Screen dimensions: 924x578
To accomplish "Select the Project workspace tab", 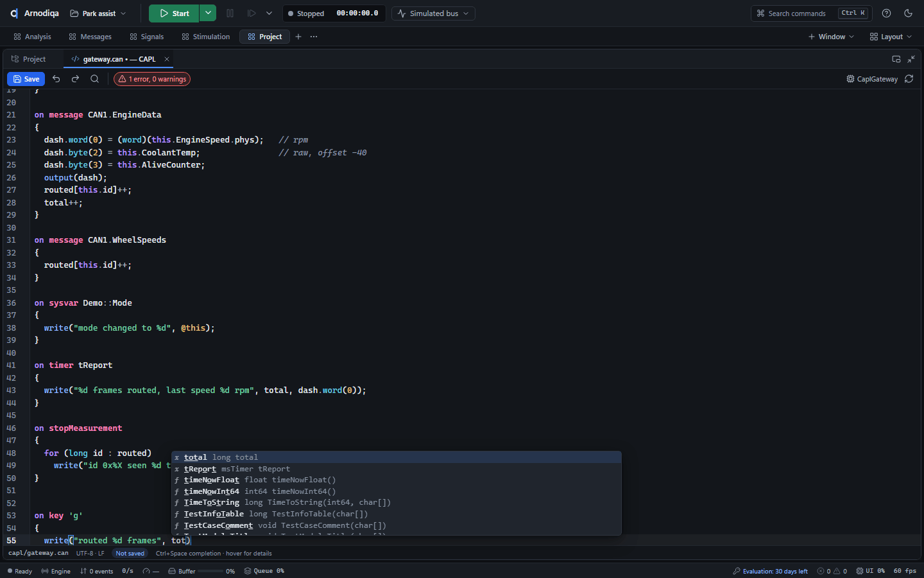I will (264, 37).
